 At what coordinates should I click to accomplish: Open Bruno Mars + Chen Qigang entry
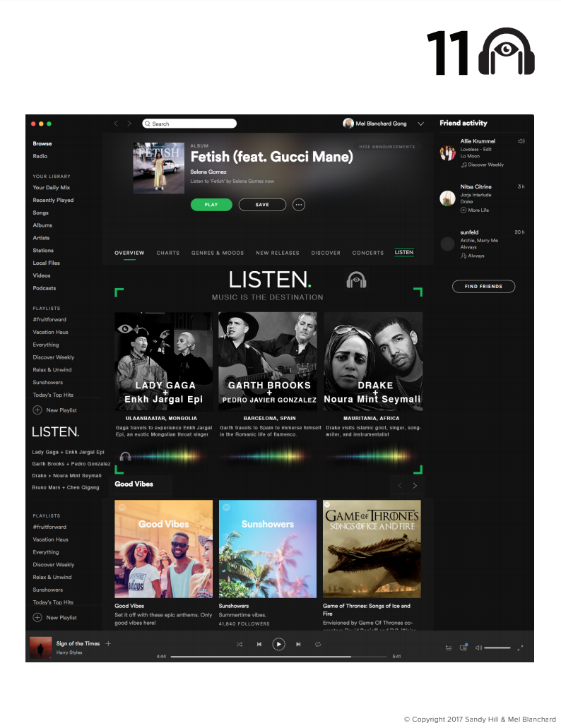[x=66, y=487]
